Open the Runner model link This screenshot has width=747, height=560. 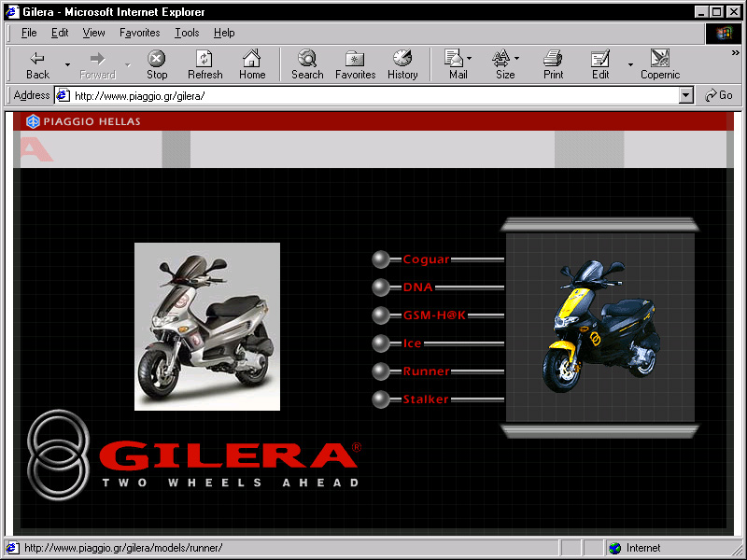point(426,371)
